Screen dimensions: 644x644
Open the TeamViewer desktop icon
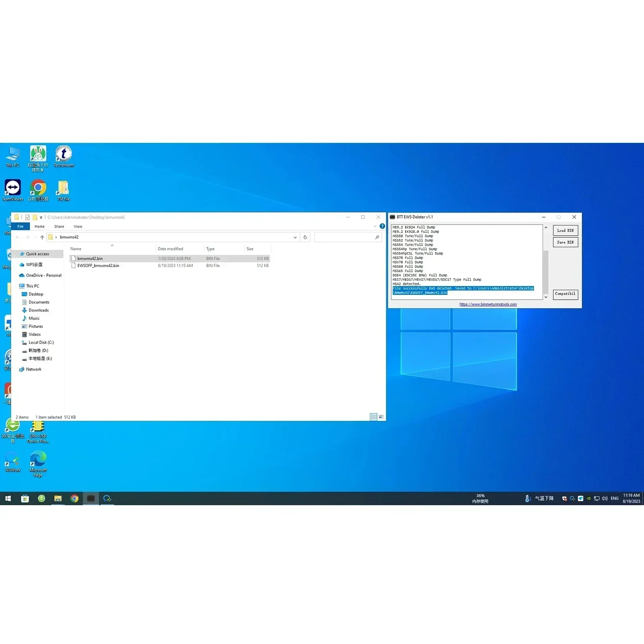click(x=12, y=190)
